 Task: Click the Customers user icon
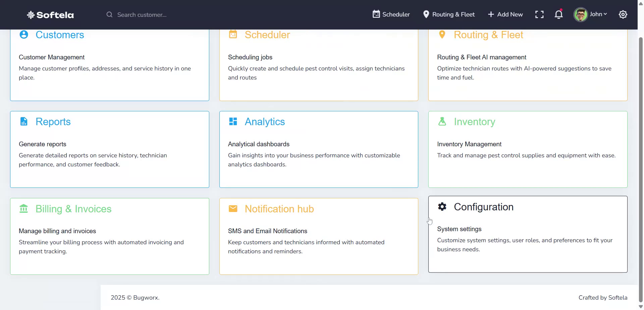pos(24,35)
